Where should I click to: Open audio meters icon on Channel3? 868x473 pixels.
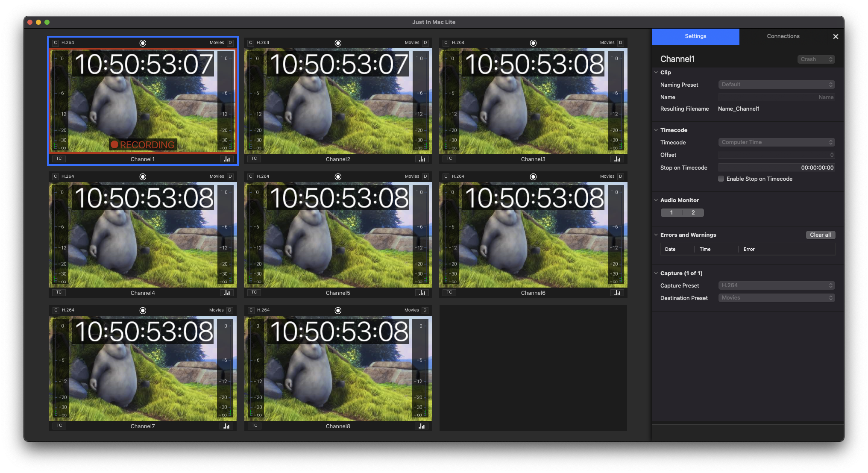tap(617, 159)
